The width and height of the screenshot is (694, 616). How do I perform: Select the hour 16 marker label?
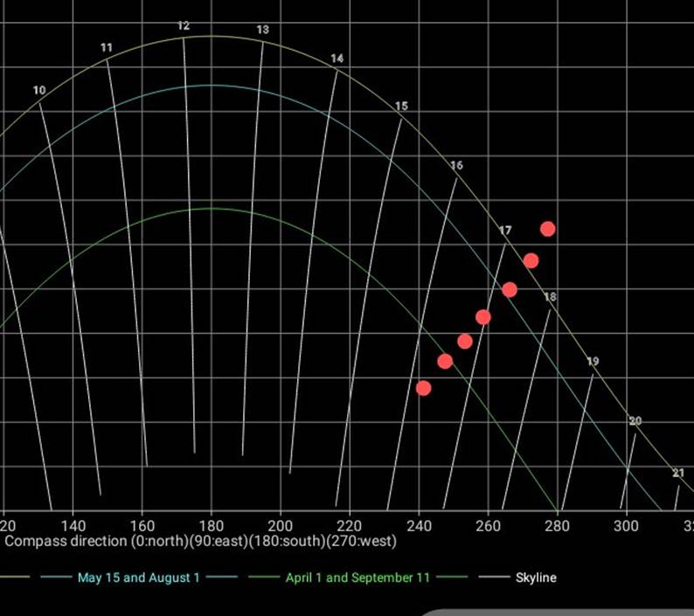click(x=456, y=166)
